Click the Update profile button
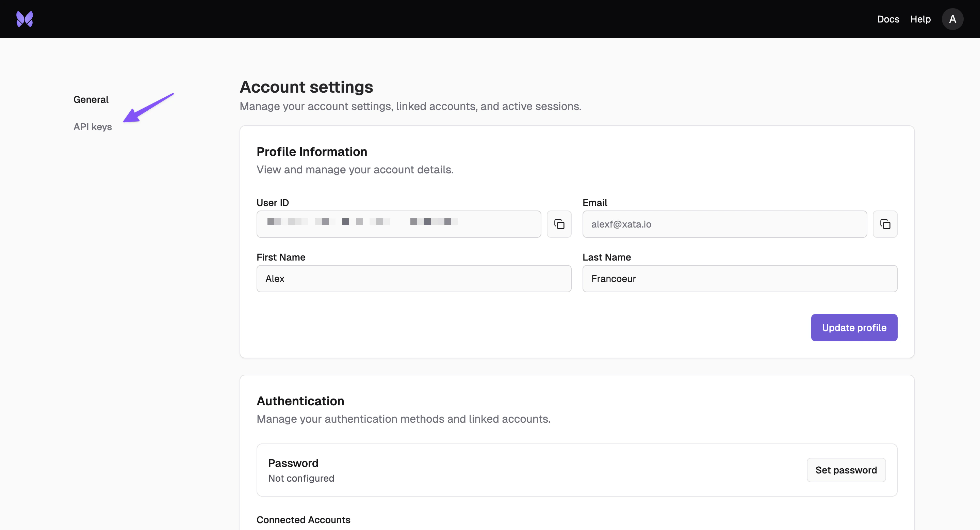980x530 pixels. click(854, 327)
